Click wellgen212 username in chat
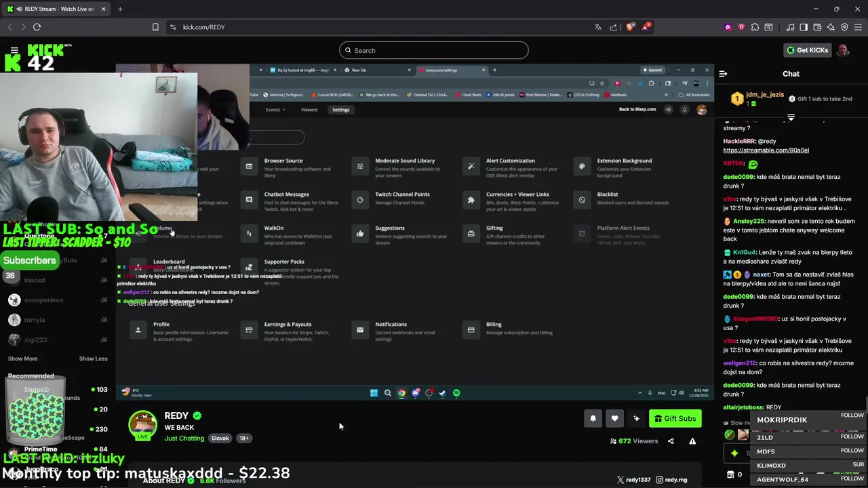 (x=739, y=363)
